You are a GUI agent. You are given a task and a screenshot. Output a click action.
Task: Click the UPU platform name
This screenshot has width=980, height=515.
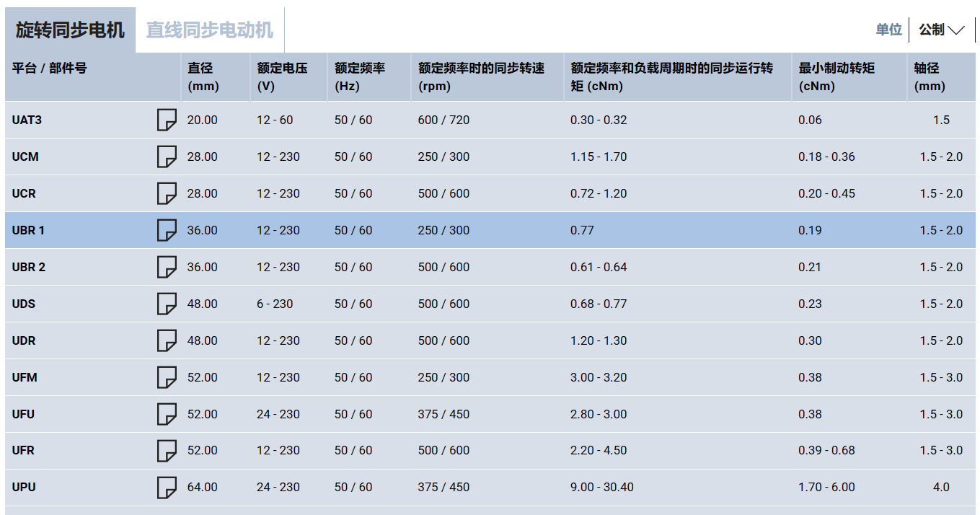click(x=24, y=488)
